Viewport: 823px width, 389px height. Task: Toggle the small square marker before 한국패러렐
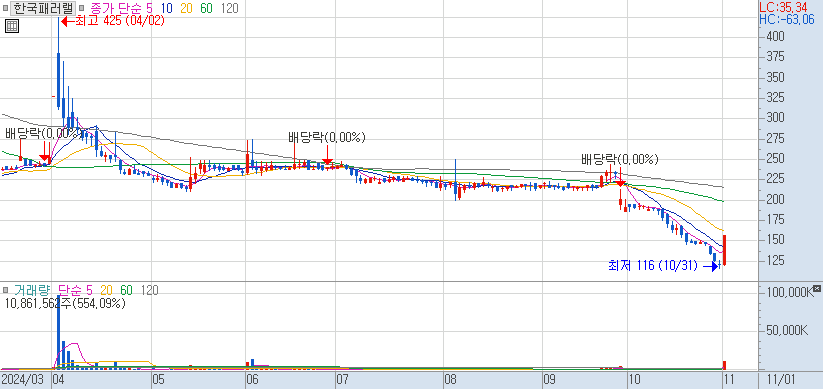[5, 8]
